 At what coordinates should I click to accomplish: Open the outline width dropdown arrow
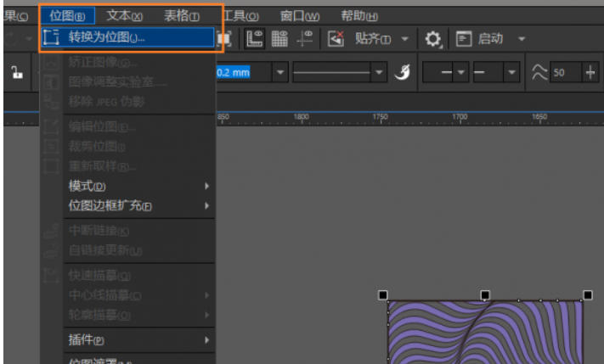280,73
